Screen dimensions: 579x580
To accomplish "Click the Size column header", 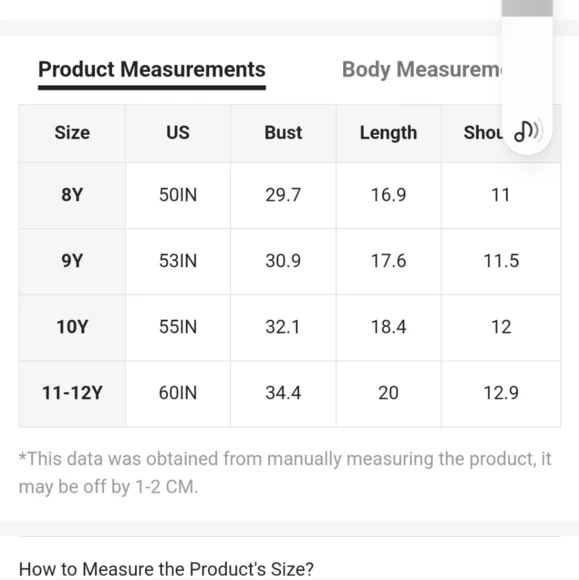I will pyautogui.click(x=73, y=133).
